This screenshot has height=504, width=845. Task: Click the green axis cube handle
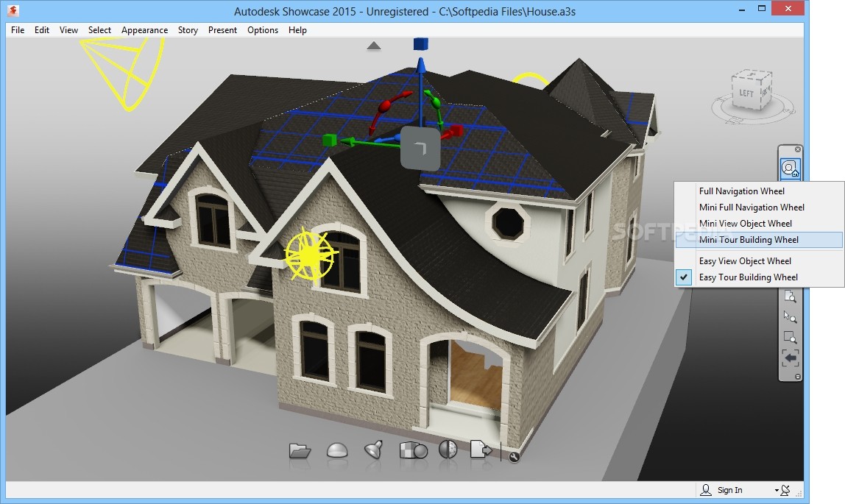329,141
